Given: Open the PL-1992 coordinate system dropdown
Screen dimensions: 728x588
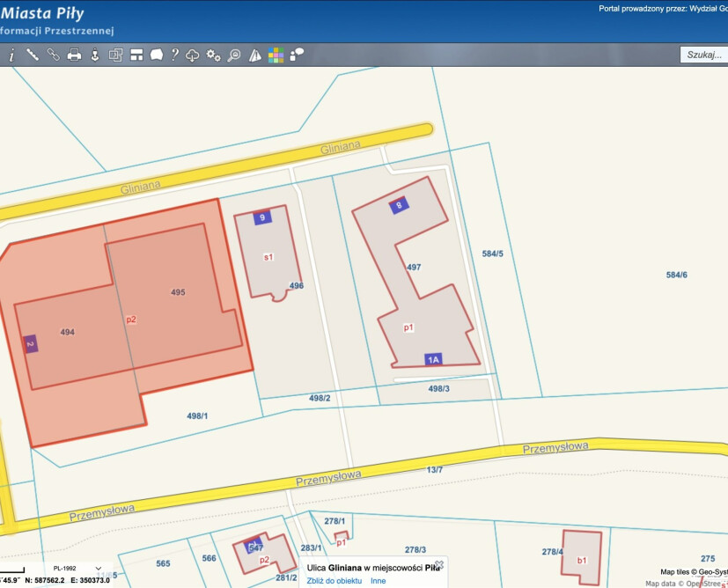Looking at the screenshot, I should [x=75, y=569].
